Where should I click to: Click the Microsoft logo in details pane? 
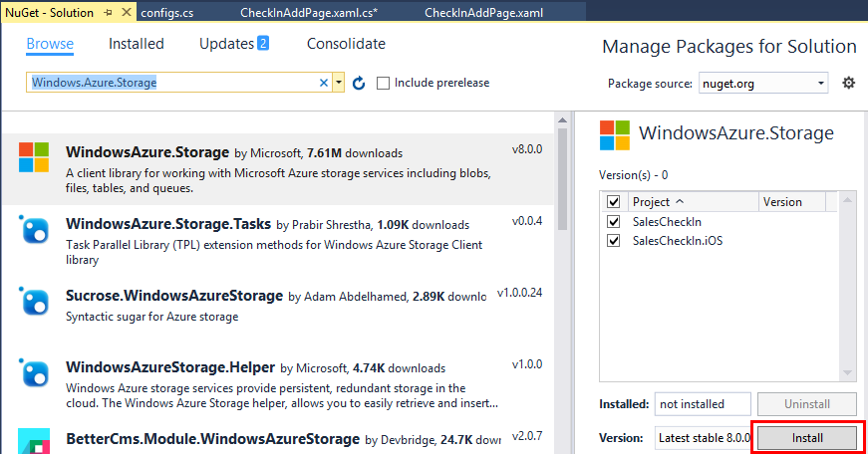[615, 135]
